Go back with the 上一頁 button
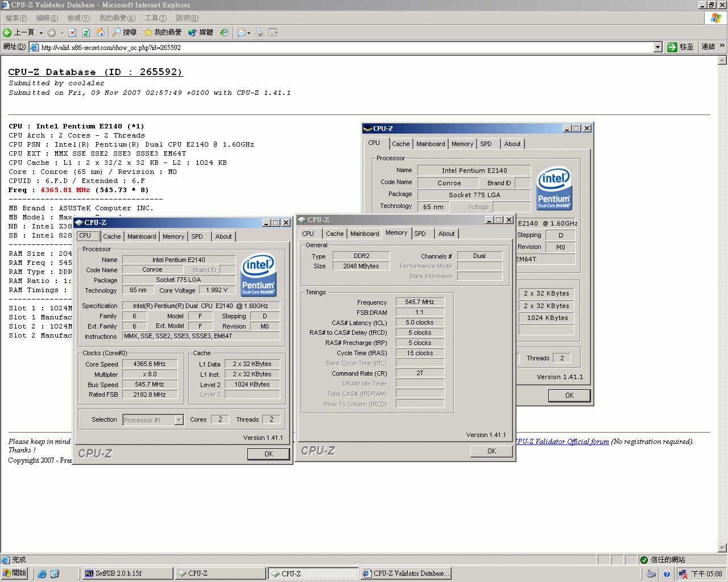 pyautogui.click(x=19, y=32)
